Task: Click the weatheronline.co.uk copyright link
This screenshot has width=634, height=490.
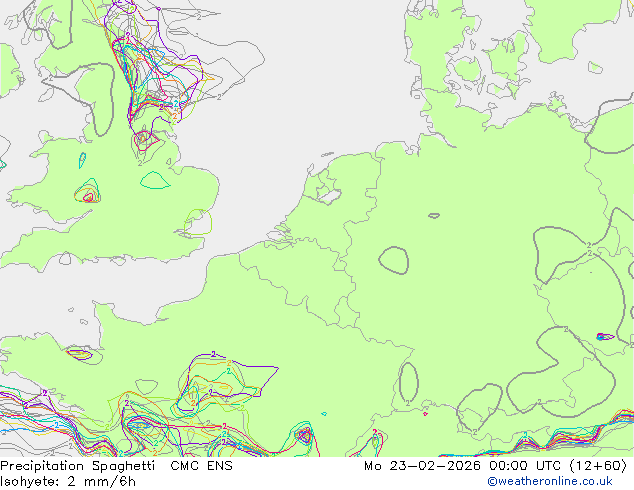Action: click(550, 481)
